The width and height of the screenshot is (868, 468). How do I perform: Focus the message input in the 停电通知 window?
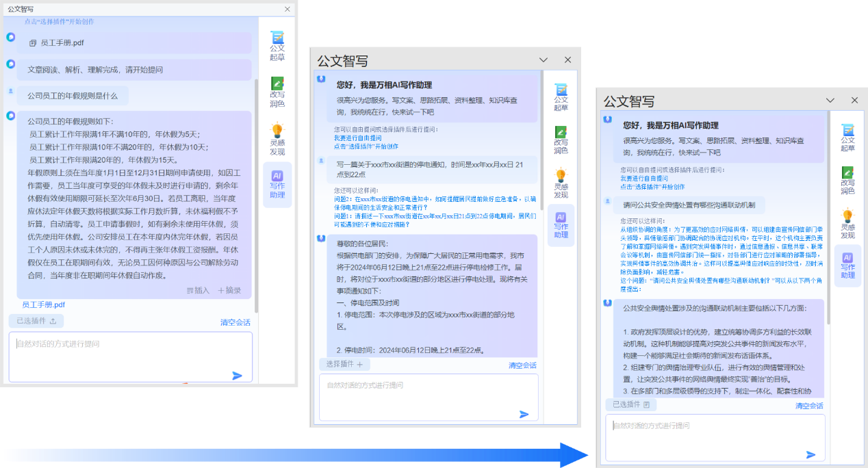click(427, 397)
